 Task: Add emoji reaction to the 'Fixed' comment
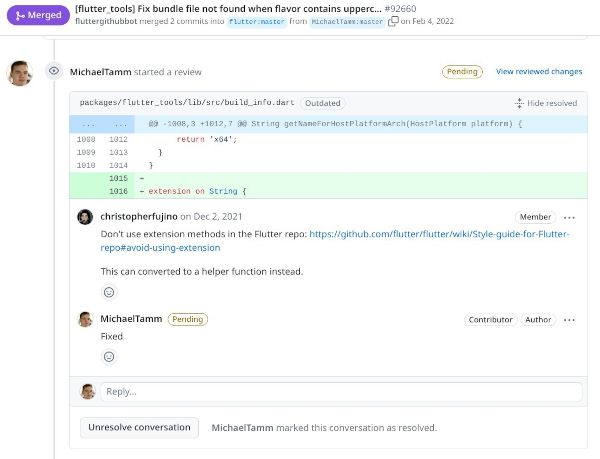click(x=109, y=356)
